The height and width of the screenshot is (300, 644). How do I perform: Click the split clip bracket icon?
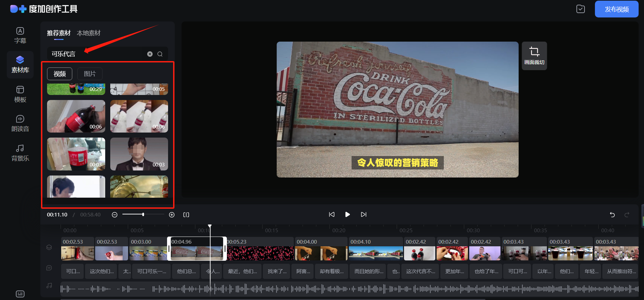186,215
